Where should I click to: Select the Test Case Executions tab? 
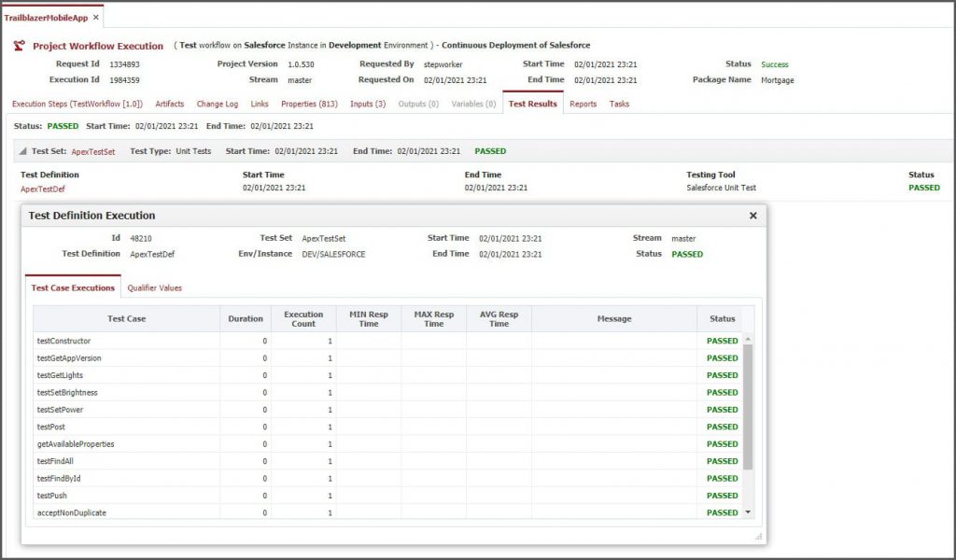tap(72, 287)
